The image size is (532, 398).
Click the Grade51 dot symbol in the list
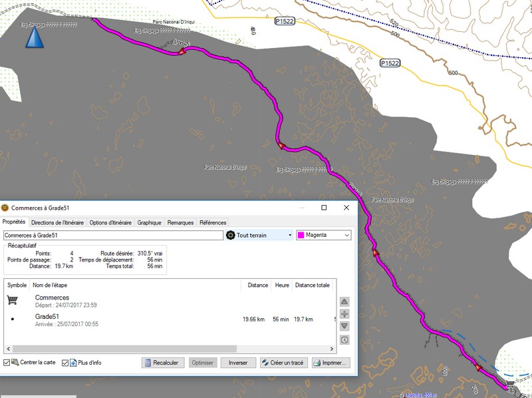[x=13, y=319]
